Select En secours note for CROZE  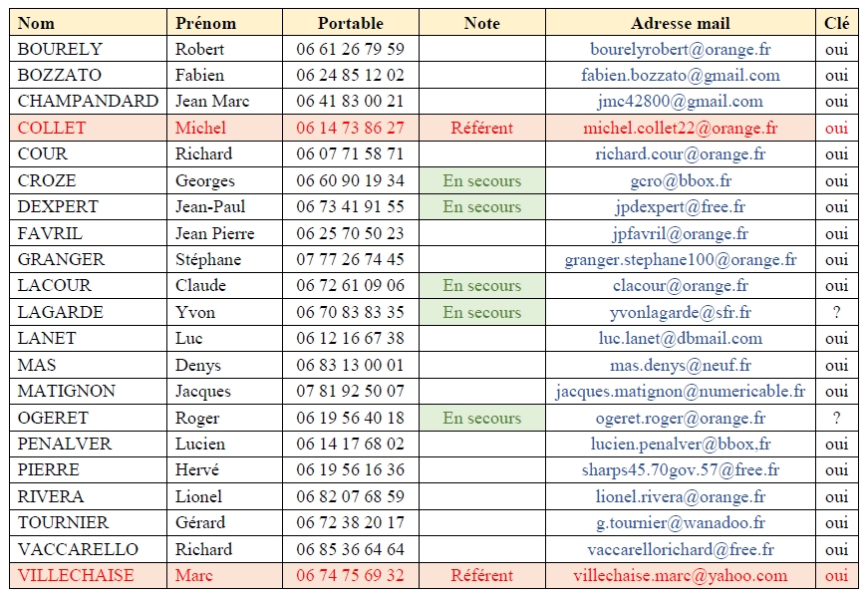(x=481, y=180)
